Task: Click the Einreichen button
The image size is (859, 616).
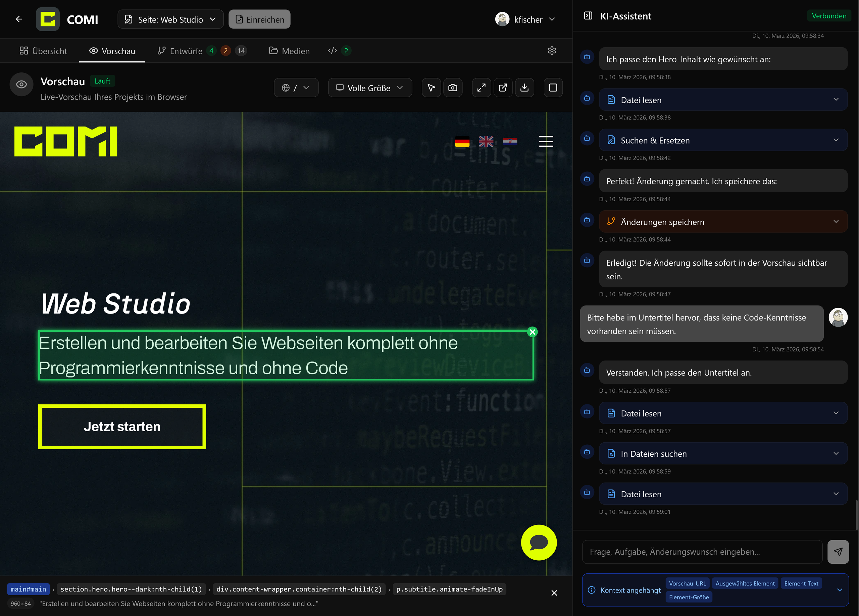Action: coord(259,19)
